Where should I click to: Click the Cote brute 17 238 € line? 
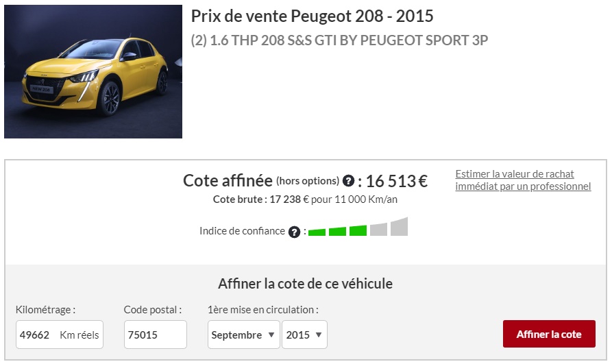305,199
